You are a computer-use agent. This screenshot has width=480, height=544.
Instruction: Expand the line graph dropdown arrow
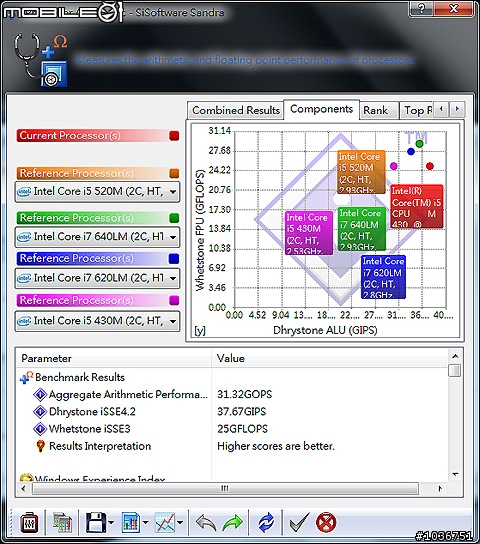[180, 523]
